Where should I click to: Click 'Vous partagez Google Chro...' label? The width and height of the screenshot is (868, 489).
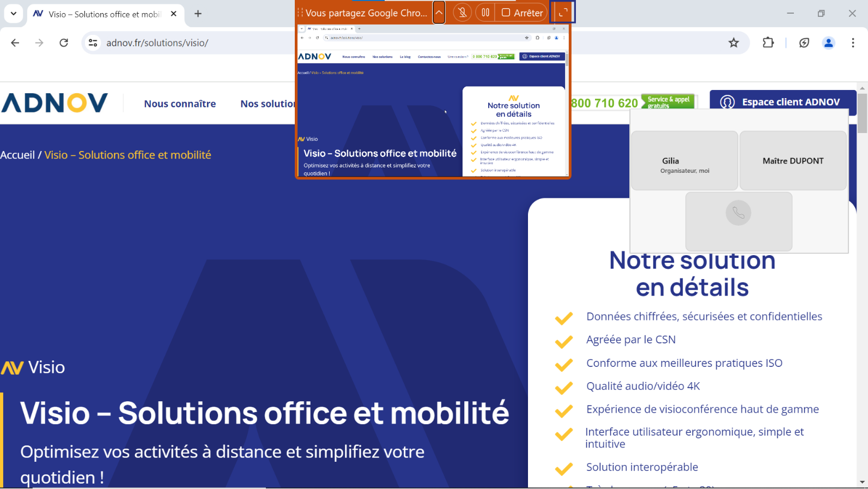coord(366,13)
